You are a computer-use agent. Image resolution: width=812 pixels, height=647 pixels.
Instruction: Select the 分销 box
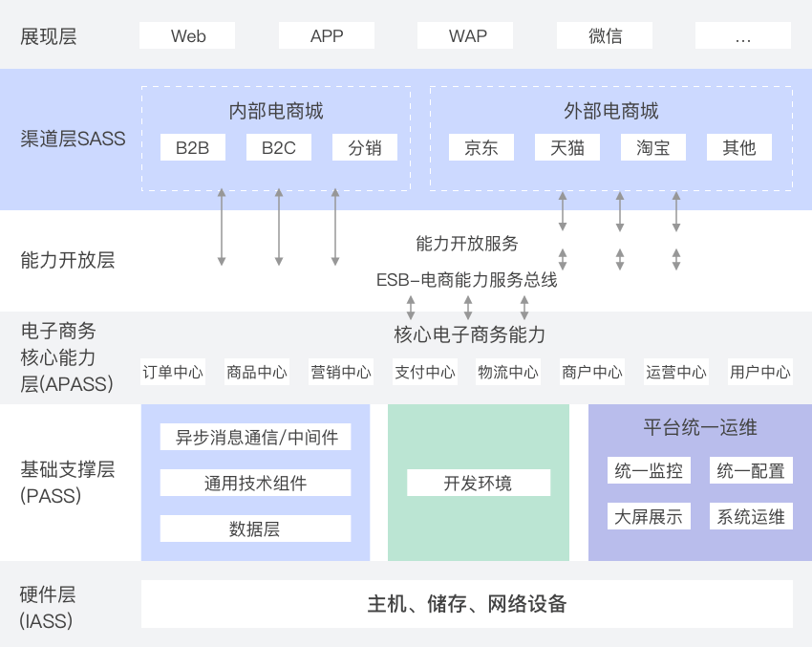click(365, 147)
